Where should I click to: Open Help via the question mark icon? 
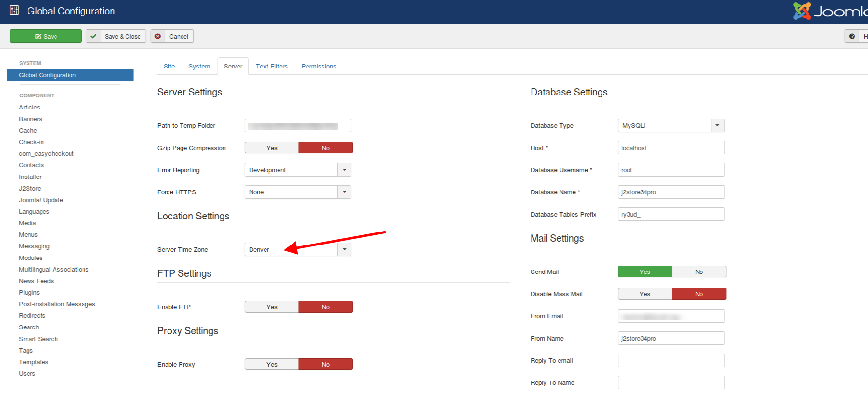(852, 36)
